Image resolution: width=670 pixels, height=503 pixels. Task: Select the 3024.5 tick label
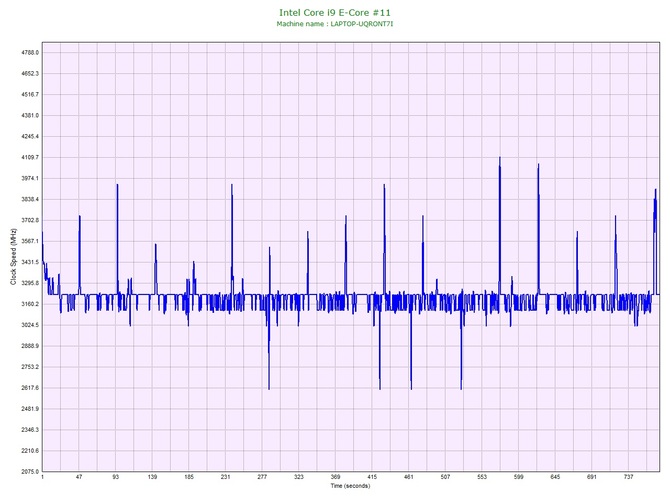[x=30, y=325]
